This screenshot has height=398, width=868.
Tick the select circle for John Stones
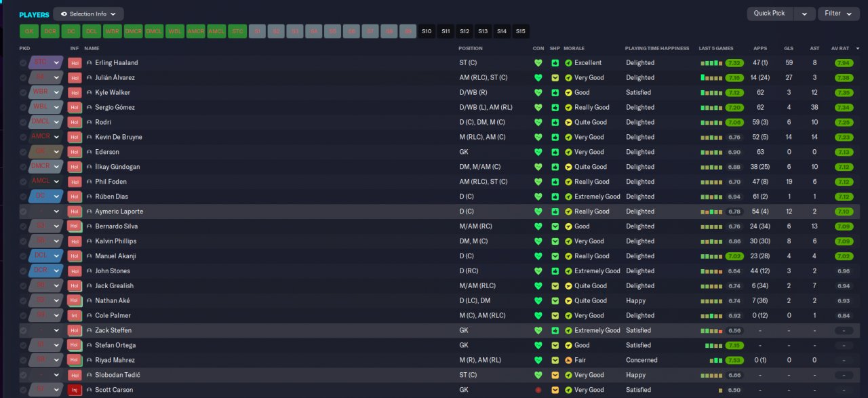click(x=23, y=271)
